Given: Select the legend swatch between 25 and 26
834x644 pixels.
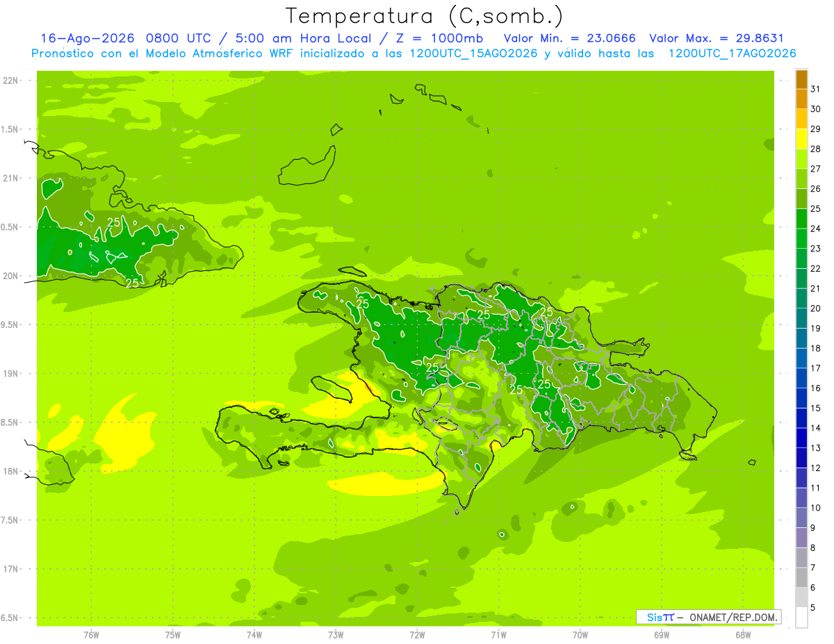Looking at the screenshot, I should click(x=802, y=199).
